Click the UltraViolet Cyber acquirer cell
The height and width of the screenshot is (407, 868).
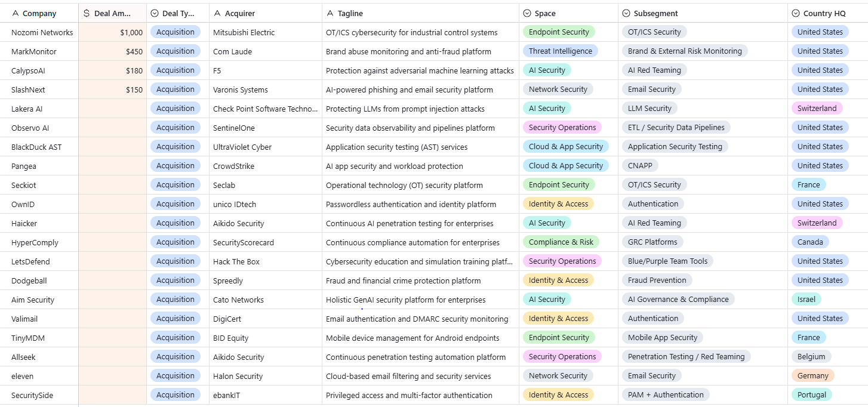pyautogui.click(x=266, y=147)
